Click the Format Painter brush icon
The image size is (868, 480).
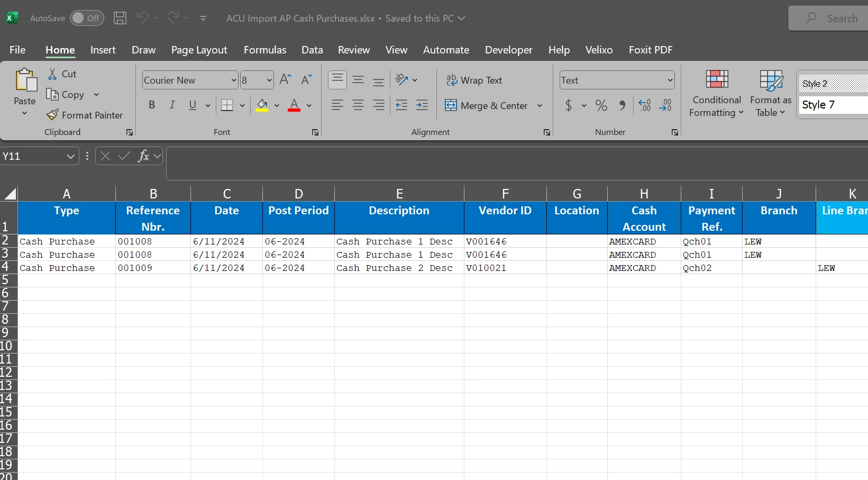[52, 115]
